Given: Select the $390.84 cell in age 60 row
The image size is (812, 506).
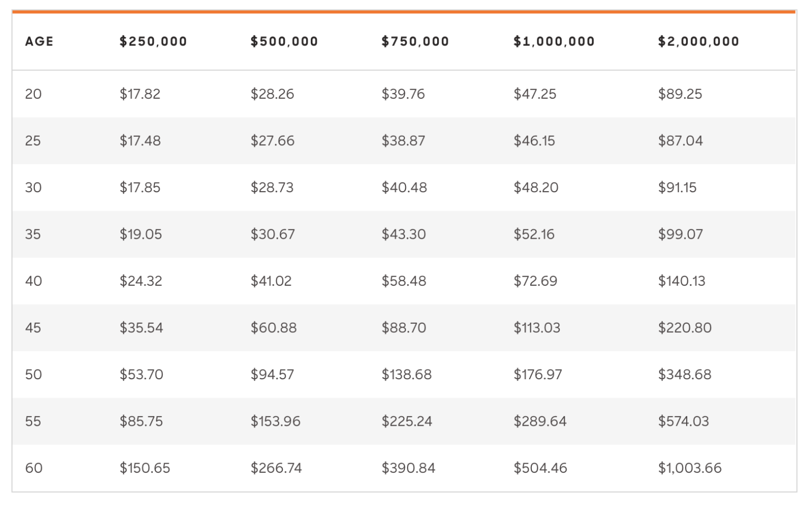Looking at the screenshot, I should [409, 468].
